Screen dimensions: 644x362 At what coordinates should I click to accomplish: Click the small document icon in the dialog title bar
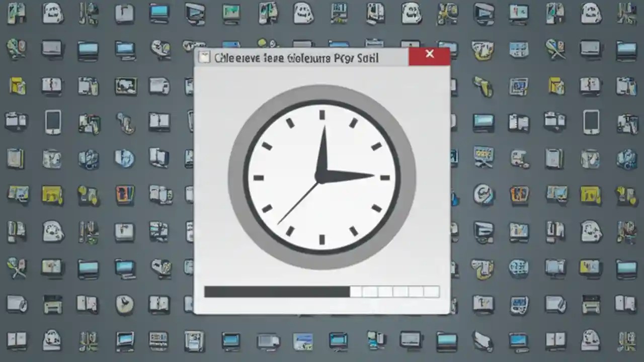204,57
